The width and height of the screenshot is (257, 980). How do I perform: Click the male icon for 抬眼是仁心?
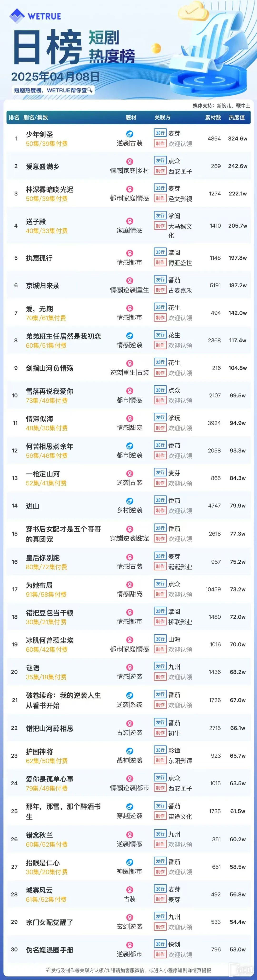click(130, 862)
